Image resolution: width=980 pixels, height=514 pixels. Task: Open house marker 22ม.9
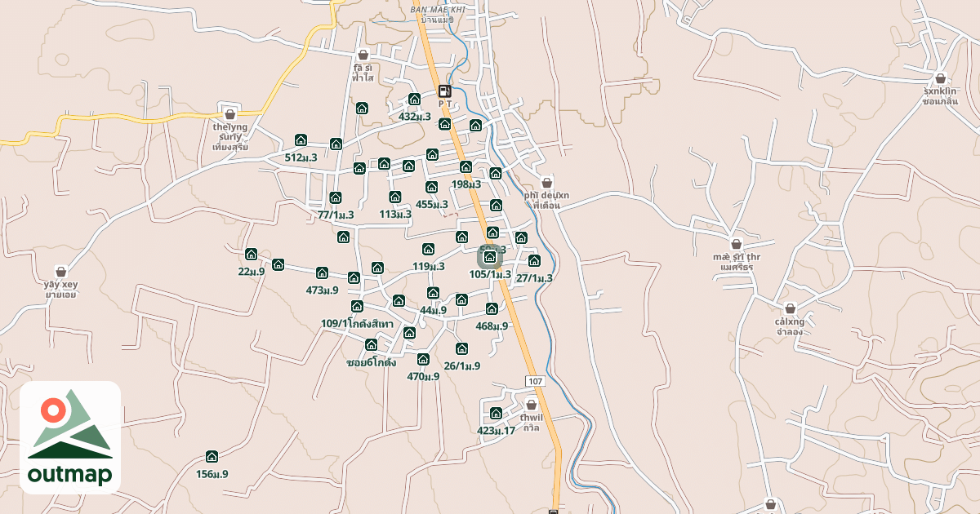coord(251,254)
